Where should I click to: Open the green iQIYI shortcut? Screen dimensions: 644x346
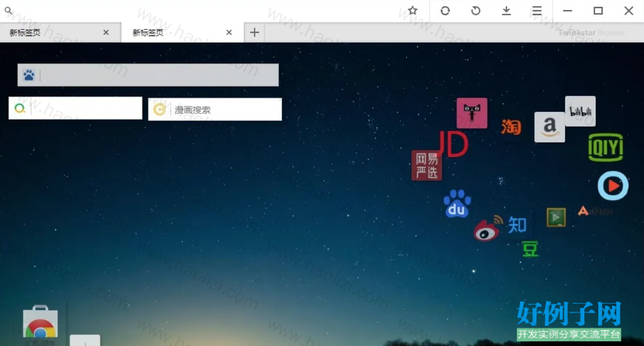click(606, 148)
